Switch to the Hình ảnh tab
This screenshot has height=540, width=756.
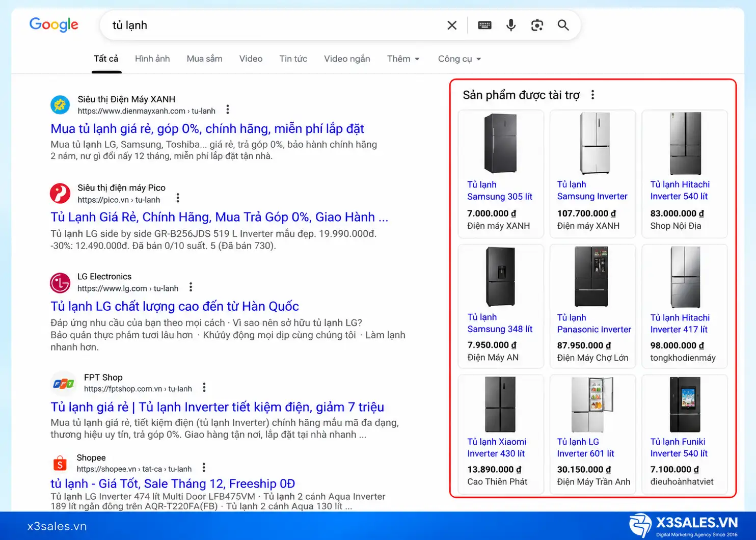(x=152, y=59)
